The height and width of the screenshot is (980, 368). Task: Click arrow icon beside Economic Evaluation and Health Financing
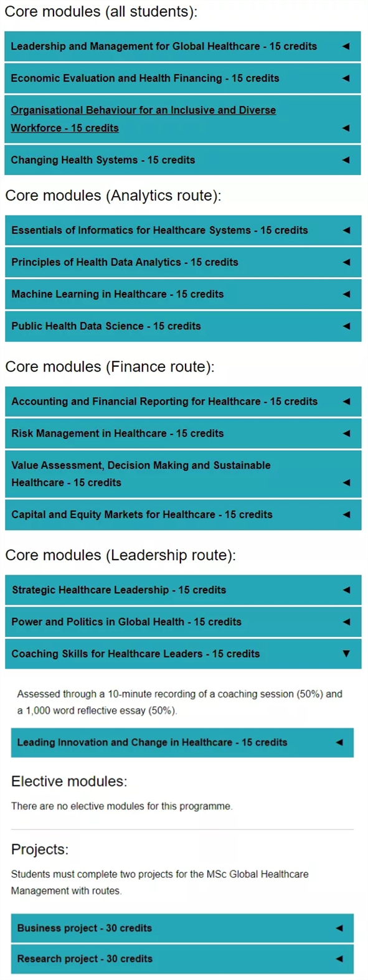[x=346, y=78]
